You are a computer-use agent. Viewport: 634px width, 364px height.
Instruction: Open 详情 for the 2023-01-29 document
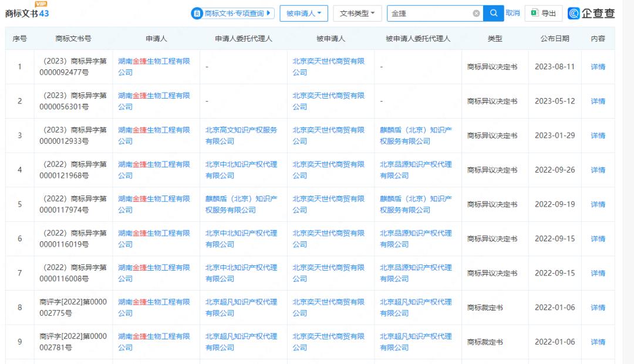click(x=598, y=136)
